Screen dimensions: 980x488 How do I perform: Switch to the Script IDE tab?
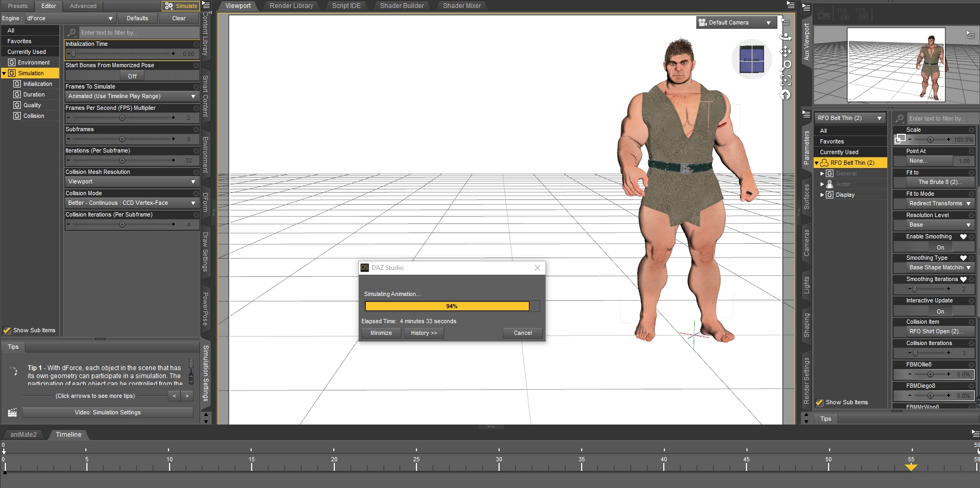346,6
